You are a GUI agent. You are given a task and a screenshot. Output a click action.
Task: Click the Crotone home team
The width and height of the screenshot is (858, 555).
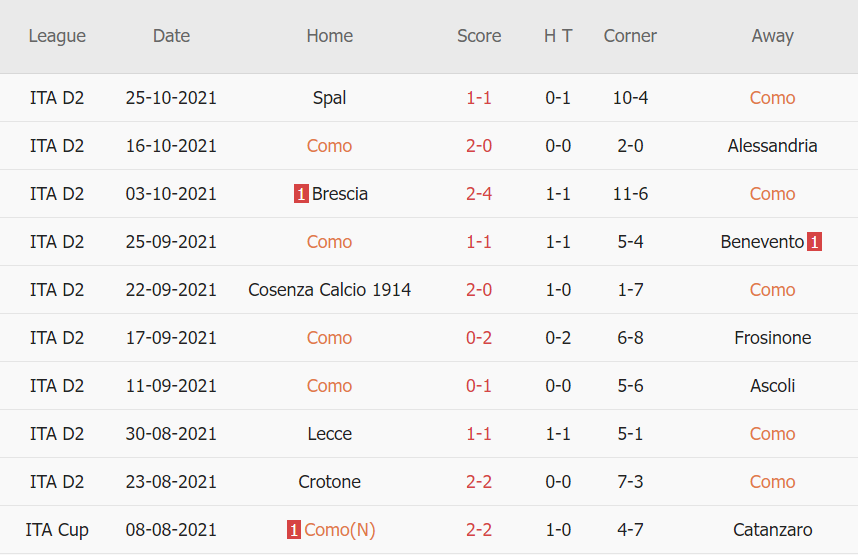tap(329, 482)
